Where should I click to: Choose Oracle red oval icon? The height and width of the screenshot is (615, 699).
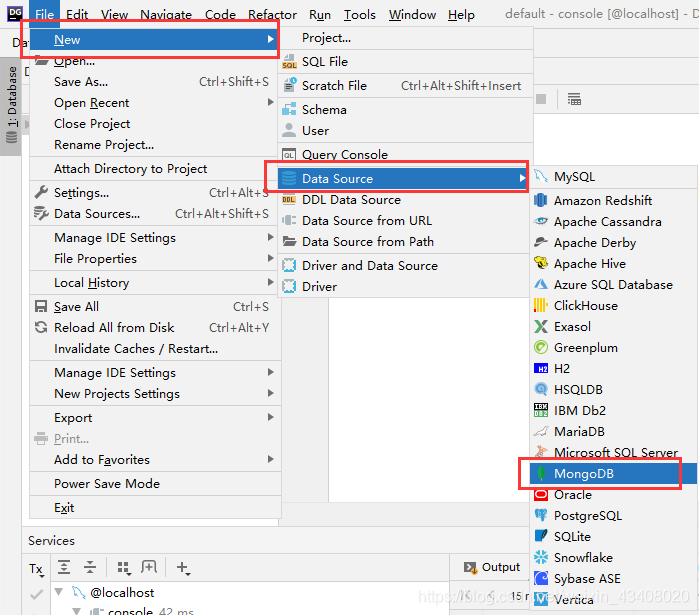541,495
